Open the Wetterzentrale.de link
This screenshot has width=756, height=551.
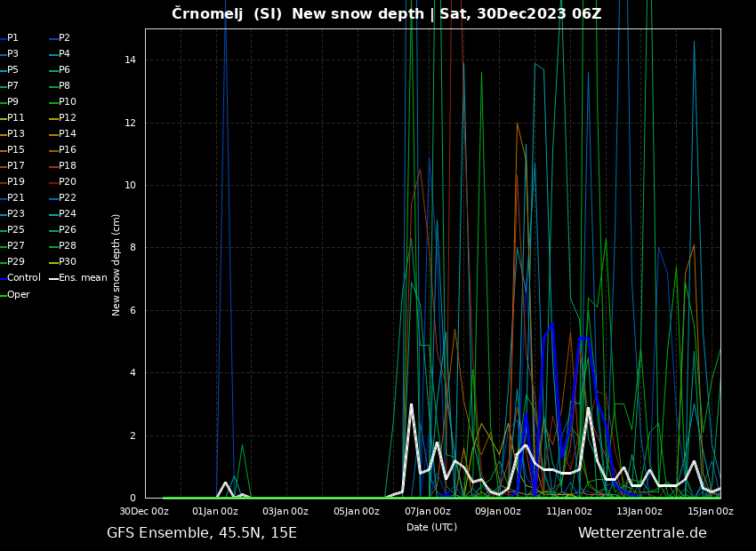coord(642,533)
